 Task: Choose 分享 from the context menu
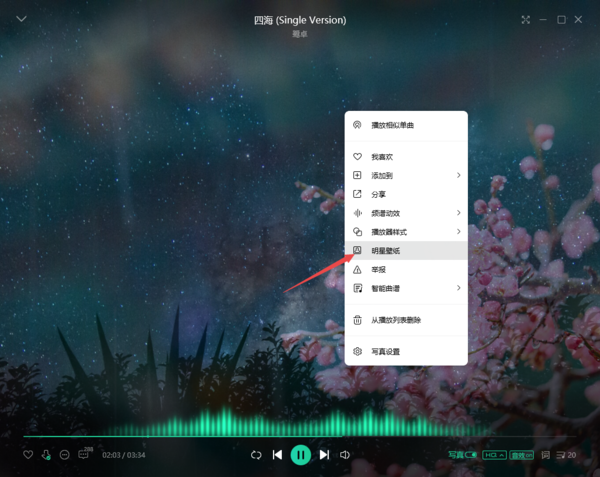click(x=406, y=194)
